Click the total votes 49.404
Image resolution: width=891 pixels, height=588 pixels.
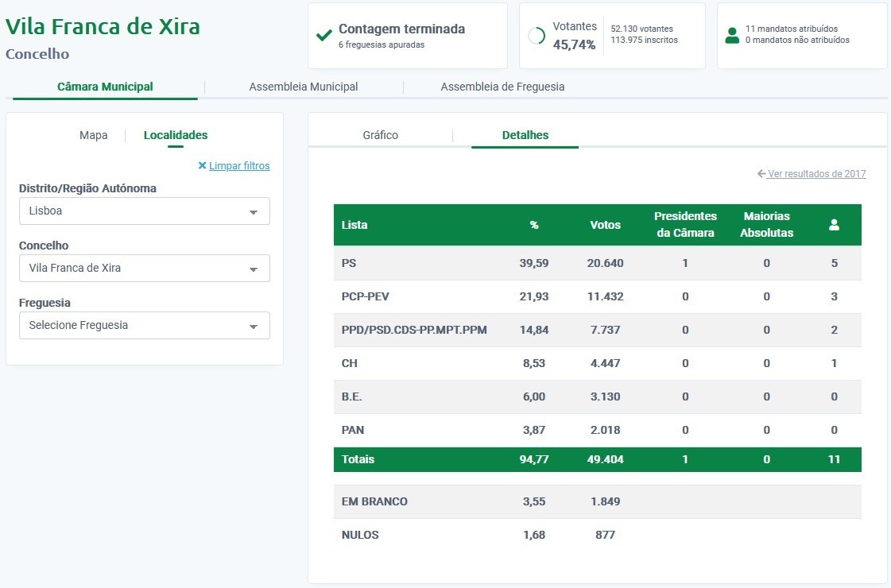pos(605,459)
